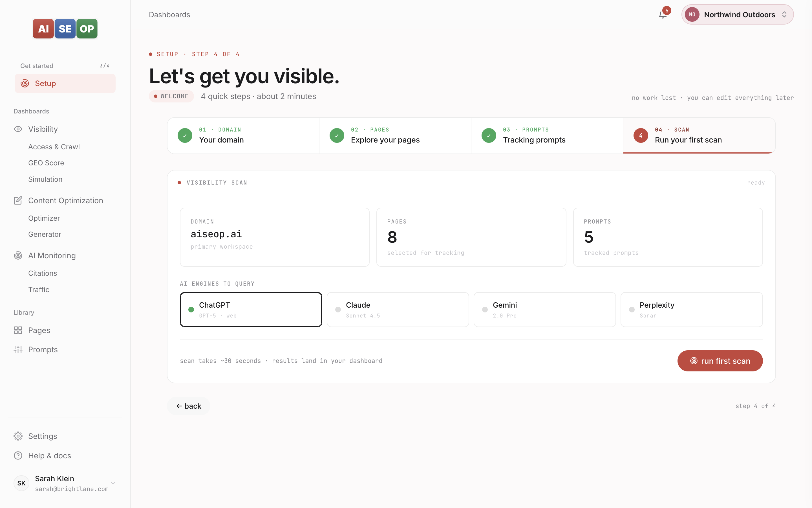
Task: Click the Prompts sliders icon
Action: [18, 349]
